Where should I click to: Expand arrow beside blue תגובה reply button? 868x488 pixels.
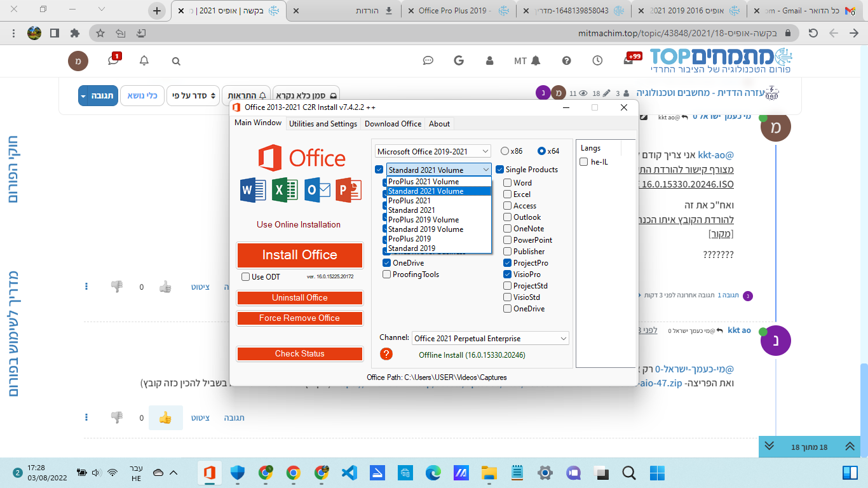point(84,95)
